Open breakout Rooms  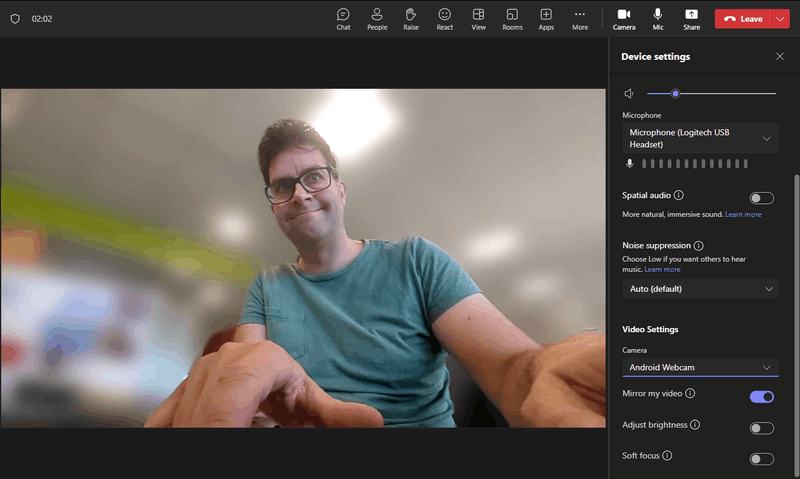click(512, 18)
